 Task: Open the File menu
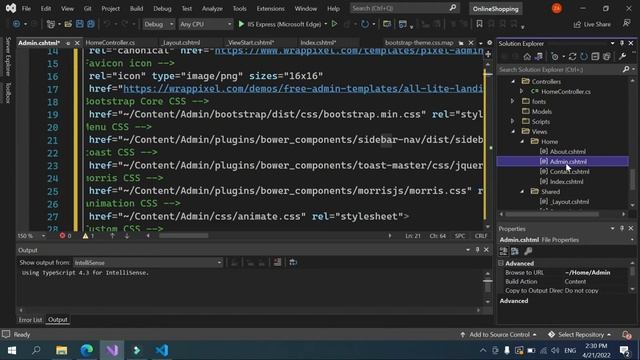point(26,9)
